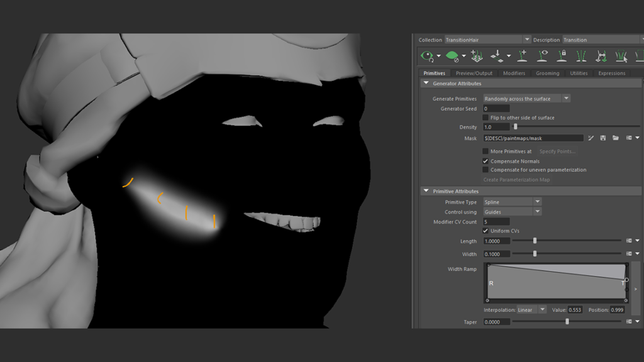644x362 pixels.
Task: Open the Mask paint brush icon
Action: (591, 138)
